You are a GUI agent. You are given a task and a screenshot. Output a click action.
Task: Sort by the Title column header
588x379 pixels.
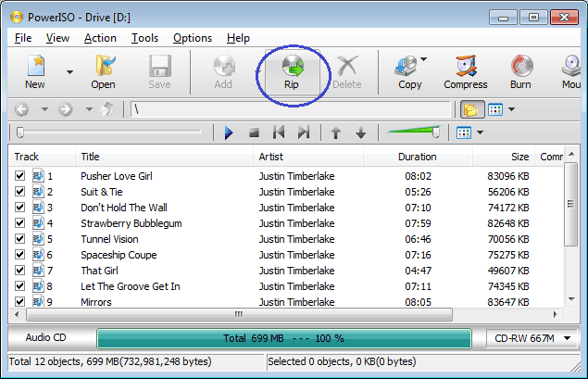[164, 157]
